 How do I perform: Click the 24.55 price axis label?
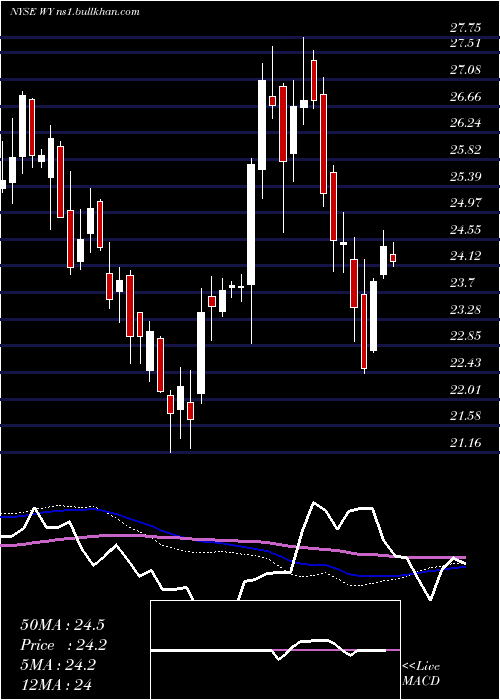[465, 229]
